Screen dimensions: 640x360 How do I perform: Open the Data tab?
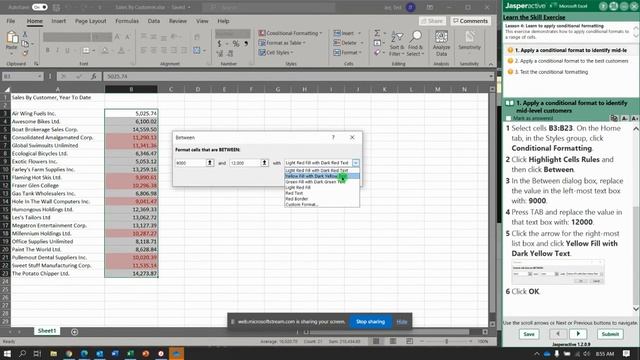pyautogui.click(x=154, y=21)
